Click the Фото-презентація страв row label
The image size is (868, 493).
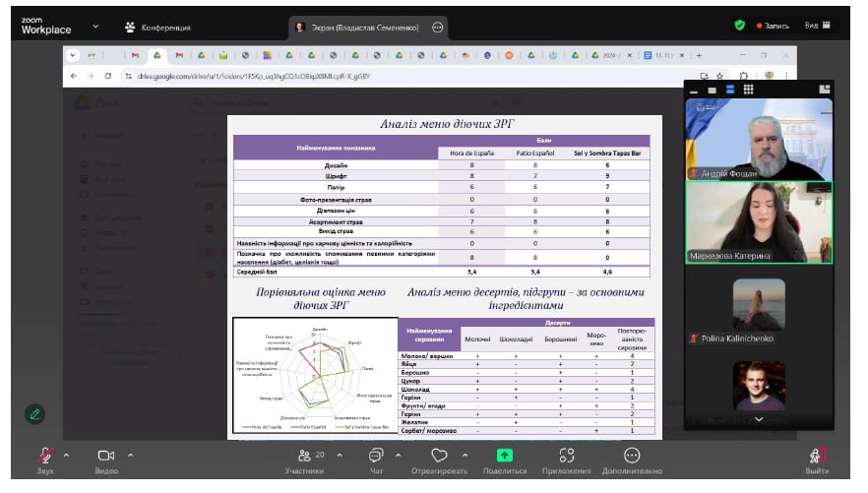pos(336,199)
